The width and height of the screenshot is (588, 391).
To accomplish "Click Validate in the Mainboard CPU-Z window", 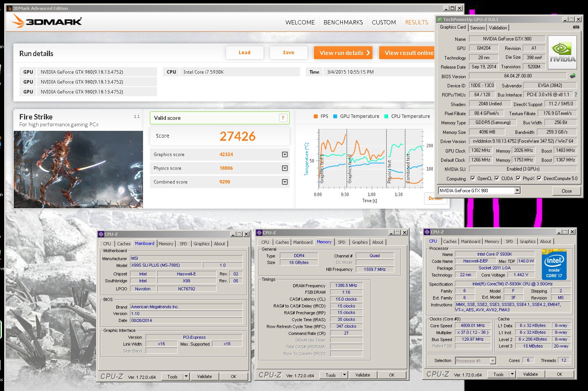I will tap(204, 377).
